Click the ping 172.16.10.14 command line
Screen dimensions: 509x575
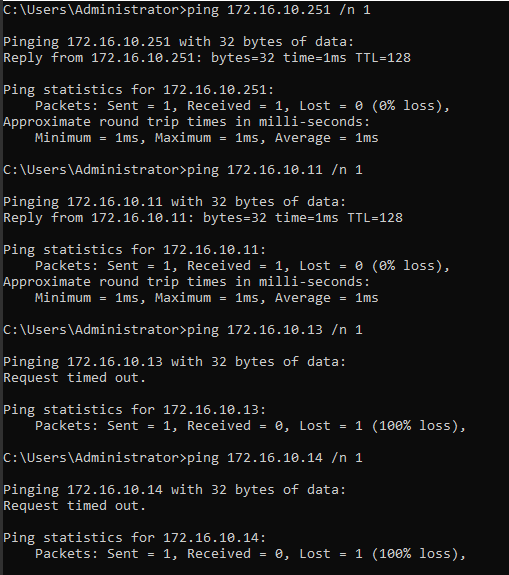pyautogui.click(x=183, y=458)
